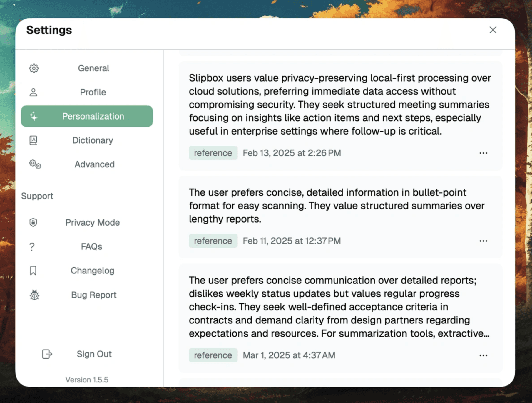Image resolution: width=532 pixels, height=403 pixels.
Task: Click the FAQs question mark icon
Action: click(32, 246)
